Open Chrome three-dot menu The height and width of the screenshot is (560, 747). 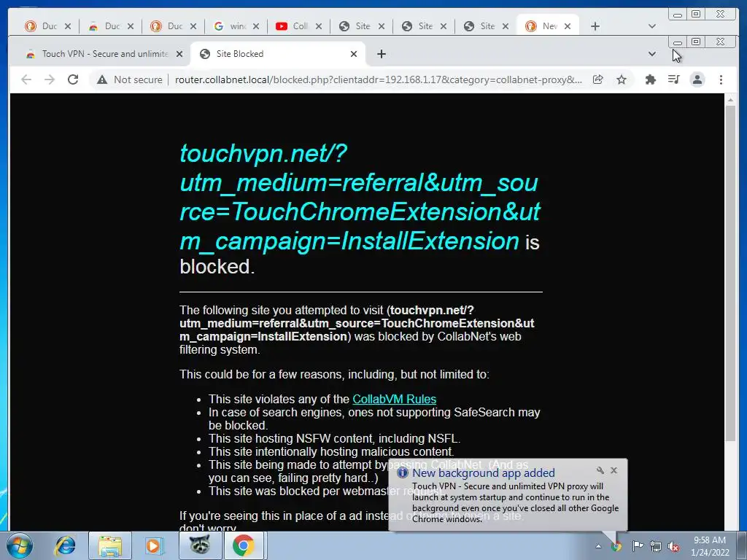click(721, 79)
